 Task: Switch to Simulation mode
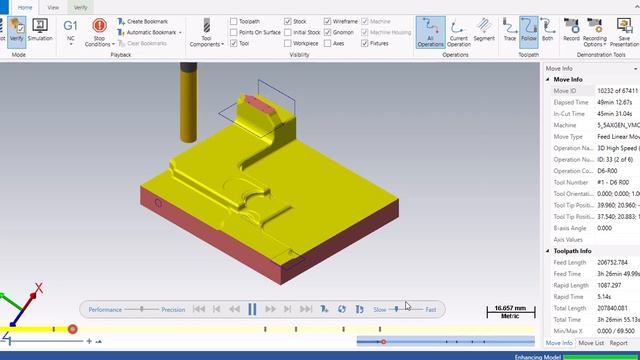[40, 31]
